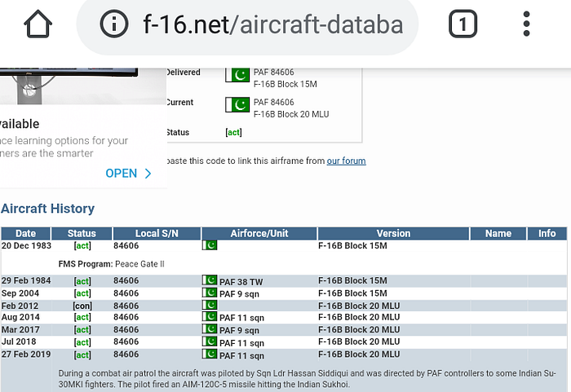Click [act] status in Aug 2014 row
This screenshot has height=392, width=571.
[82, 317]
